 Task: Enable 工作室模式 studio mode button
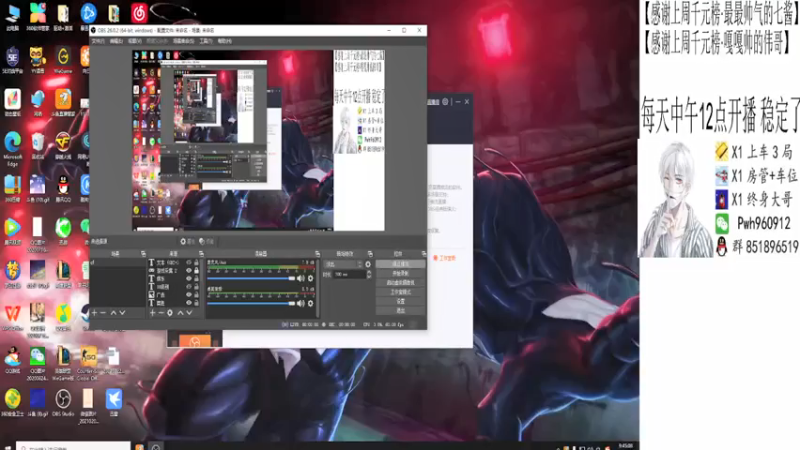pyautogui.click(x=401, y=292)
